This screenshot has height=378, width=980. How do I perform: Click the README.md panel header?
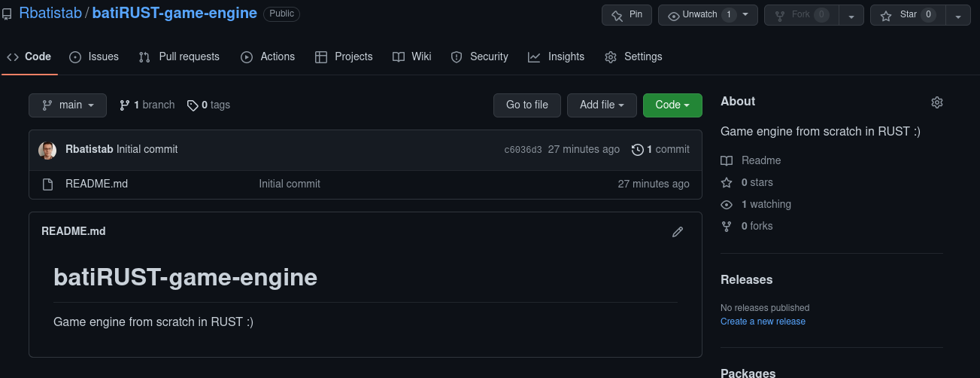[74, 231]
